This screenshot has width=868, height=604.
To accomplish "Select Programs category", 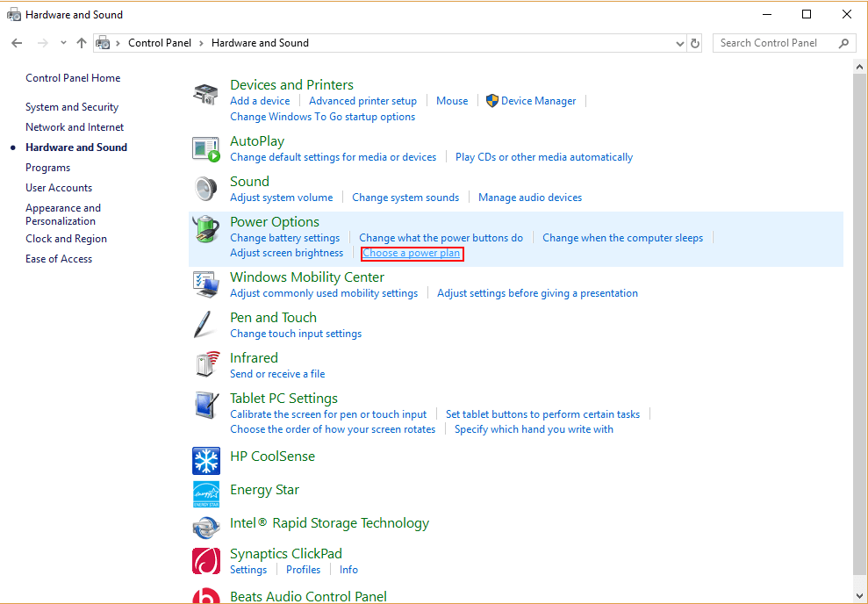I will [47, 168].
